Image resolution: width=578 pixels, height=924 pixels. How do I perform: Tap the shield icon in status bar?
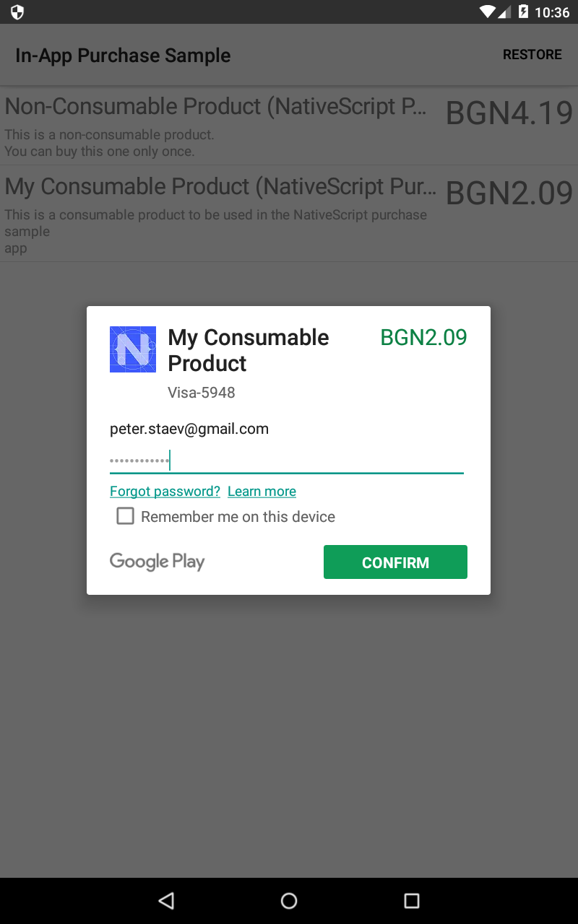coord(17,12)
